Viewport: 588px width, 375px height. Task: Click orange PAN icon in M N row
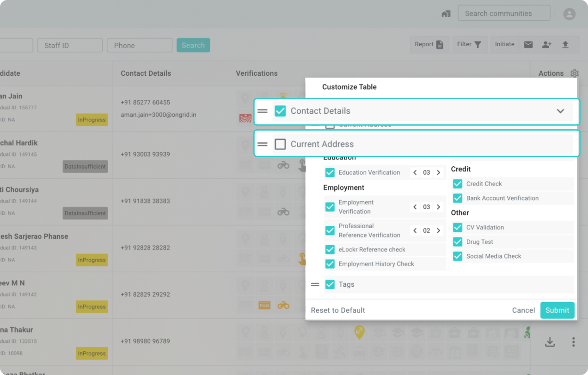pos(264,305)
